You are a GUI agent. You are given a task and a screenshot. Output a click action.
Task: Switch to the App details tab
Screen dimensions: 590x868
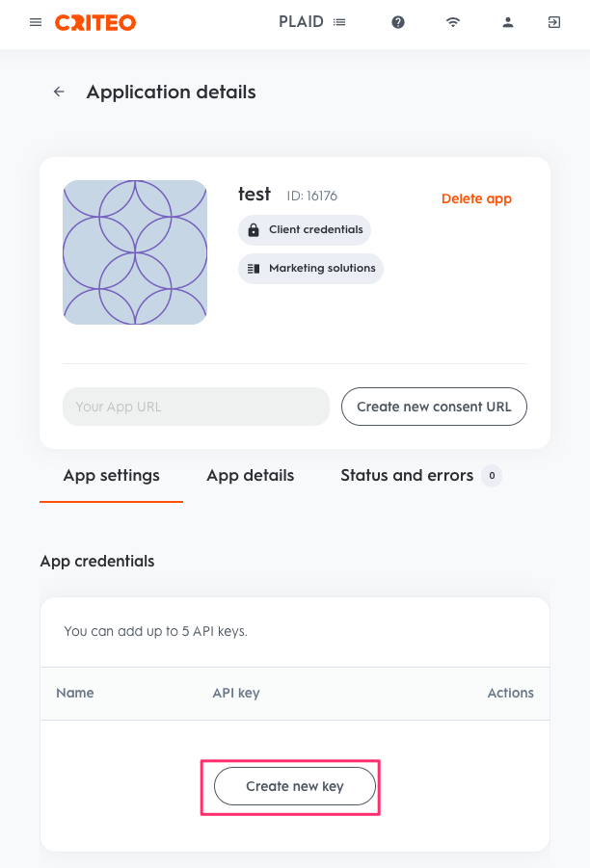(x=251, y=476)
